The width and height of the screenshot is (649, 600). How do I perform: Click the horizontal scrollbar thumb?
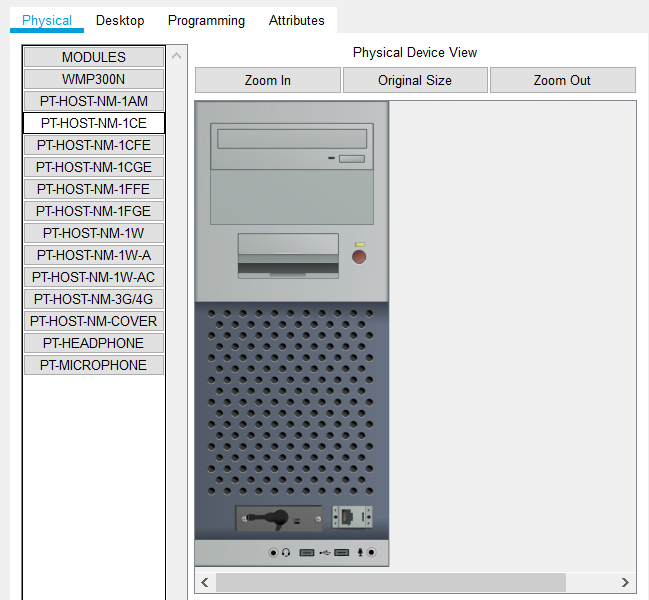click(391, 583)
